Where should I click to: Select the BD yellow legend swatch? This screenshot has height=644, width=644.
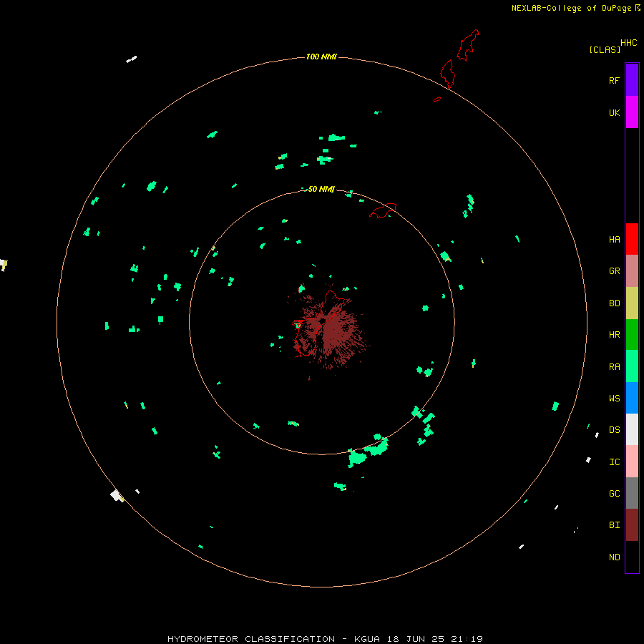point(632,303)
